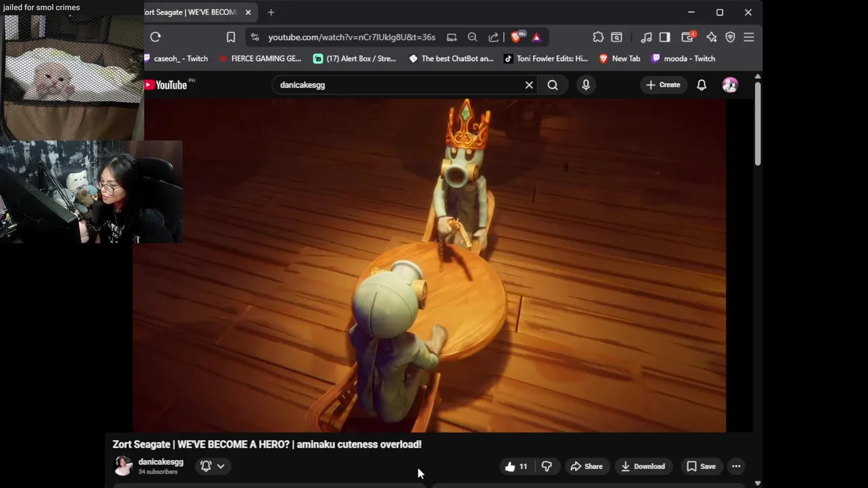Open the New Tab bookmark
Screen dimensions: 868x488
[x=620, y=58]
